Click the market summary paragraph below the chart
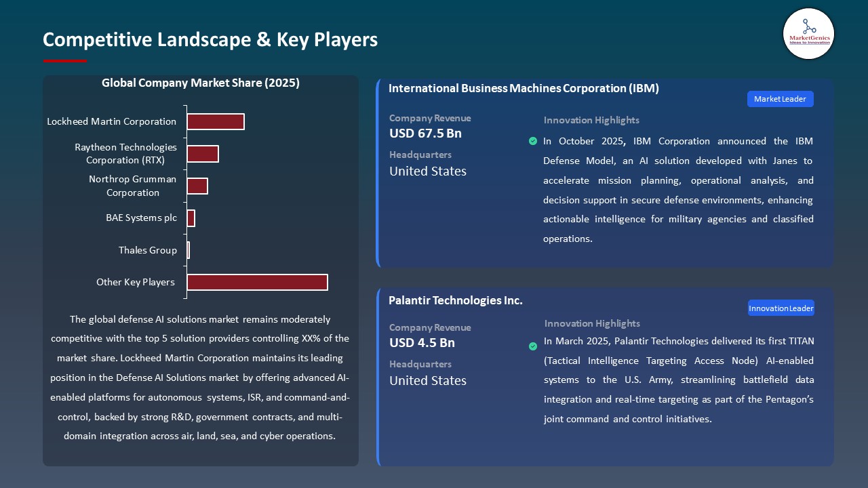Viewport: 868px width, 488px height. 201,378
